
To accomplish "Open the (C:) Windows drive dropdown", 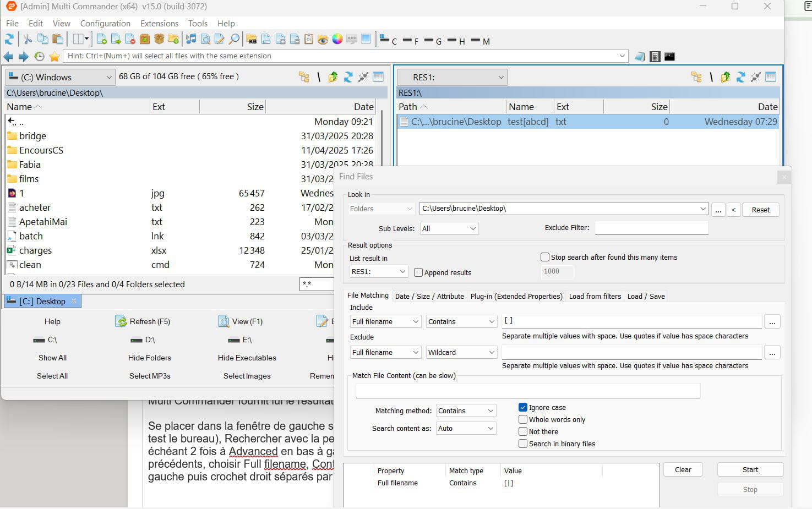I will [x=60, y=77].
